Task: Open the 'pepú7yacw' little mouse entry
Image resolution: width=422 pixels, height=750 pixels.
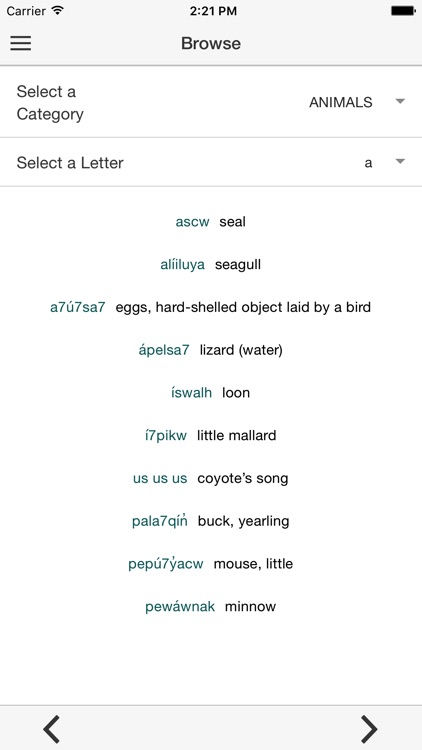Action: point(211,563)
